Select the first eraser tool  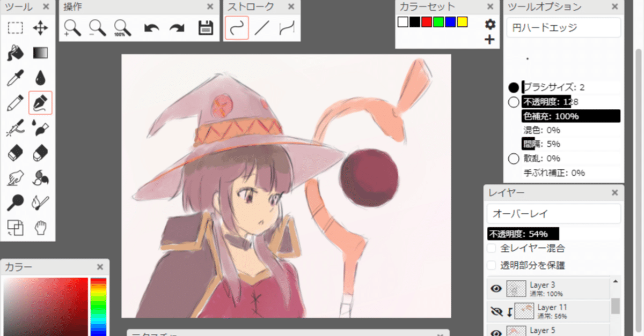[15, 153]
